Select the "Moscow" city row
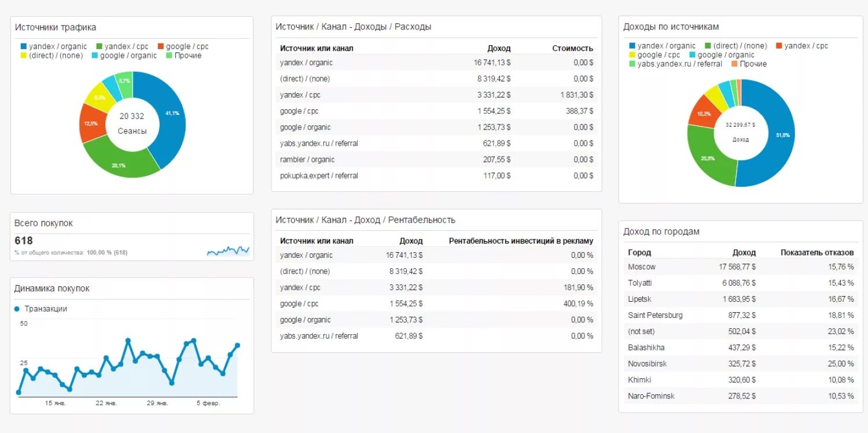Image resolution: width=868 pixels, height=433 pixels. [741, 267]
